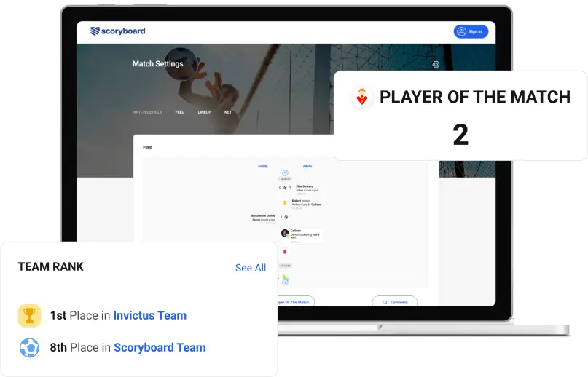Switch to the Feed tab
Viewport: 588px width, 377px height.
(179, 112)
